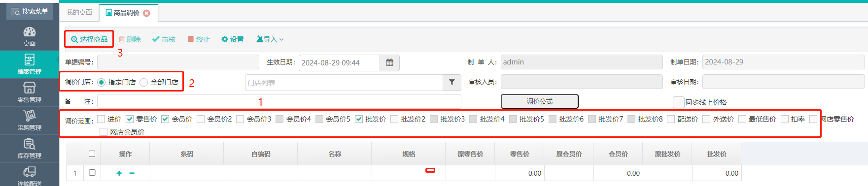Open the 搜索菜单 search menu
The image size is (868, 186).
[x=30, y=11]
